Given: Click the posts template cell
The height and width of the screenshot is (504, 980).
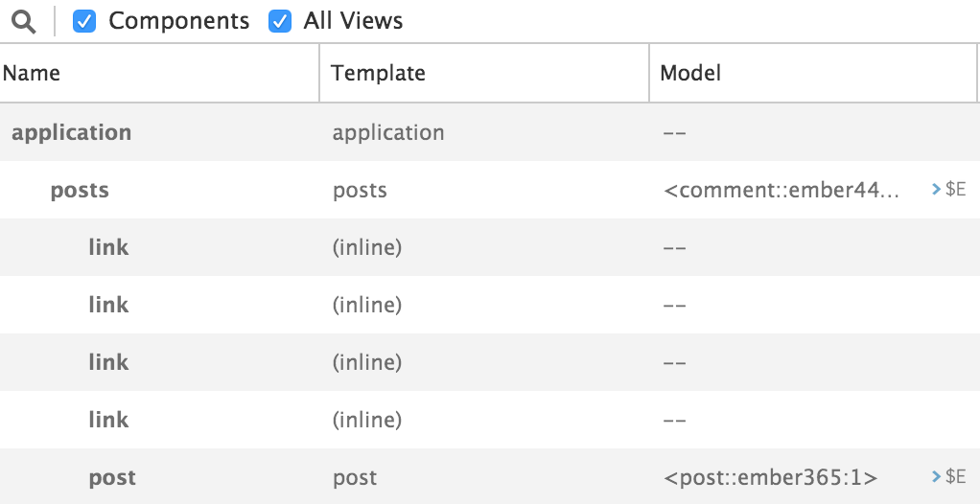Looking at the screenshot, I should coord(360,190).
